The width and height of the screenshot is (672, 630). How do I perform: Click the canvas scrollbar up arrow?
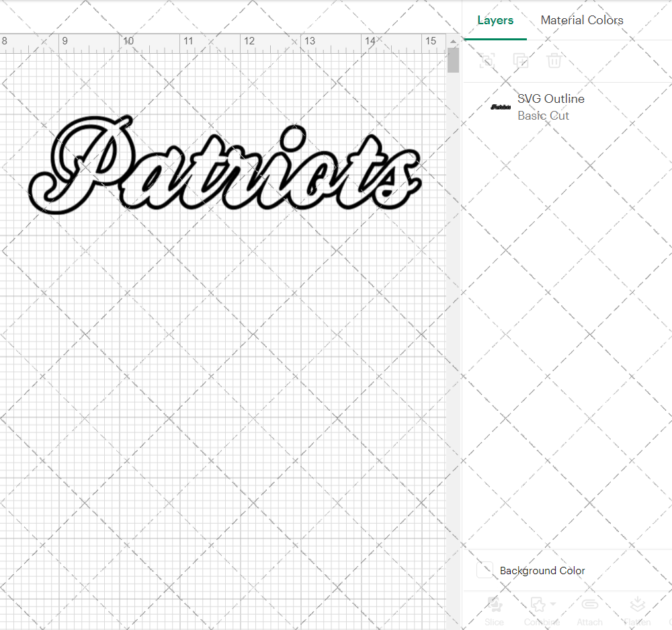(x=453, y=42)
